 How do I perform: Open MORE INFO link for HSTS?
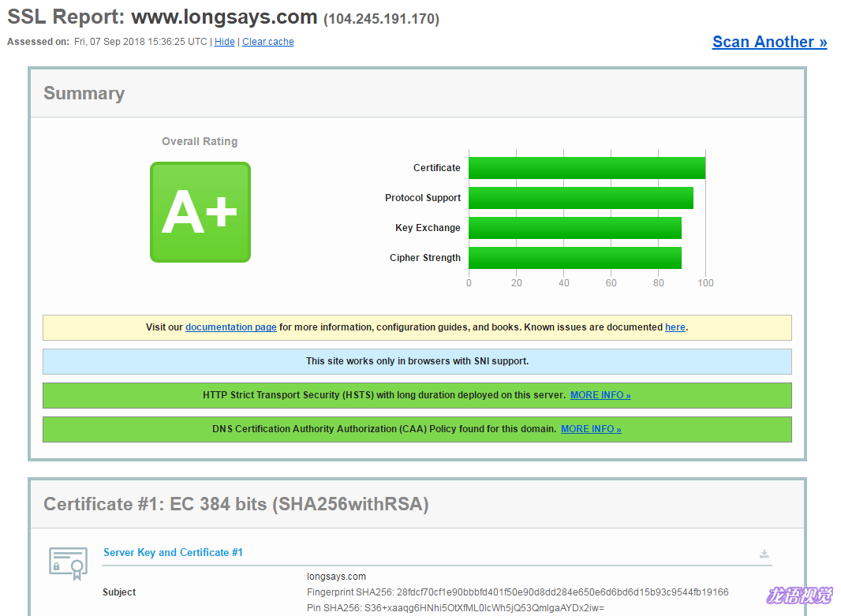click(x=600, y=395)
